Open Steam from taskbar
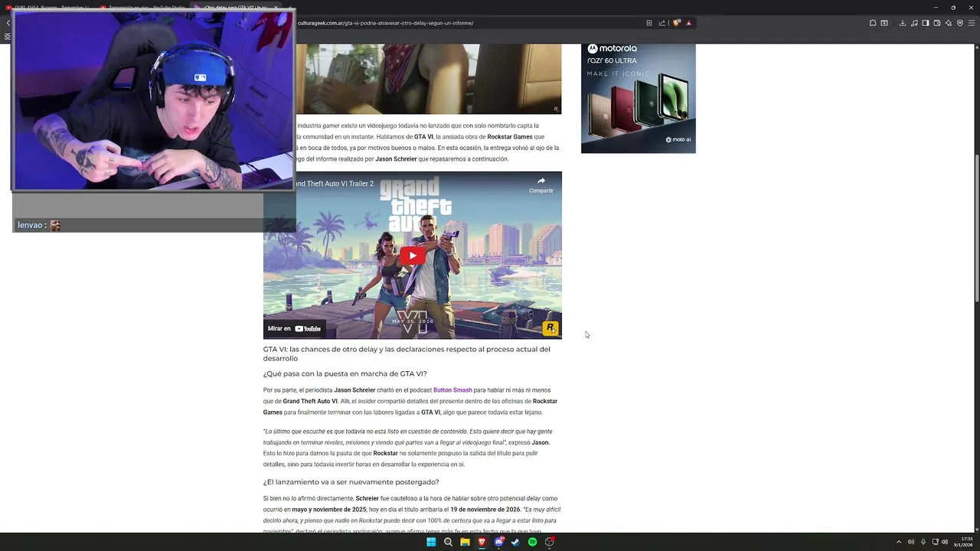This screenshot has width=980, height=551. pyautogui.click(x=515, y=542)
